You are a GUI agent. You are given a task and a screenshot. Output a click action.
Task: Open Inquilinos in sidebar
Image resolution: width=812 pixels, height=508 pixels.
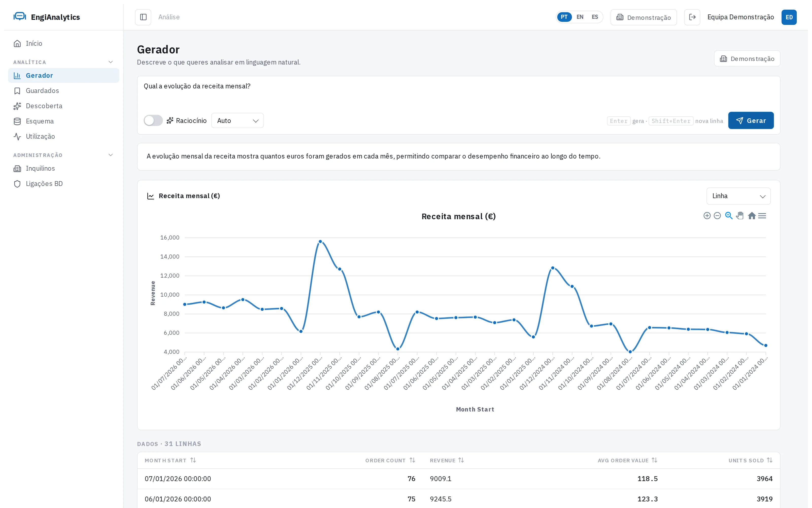pos(64,169)
